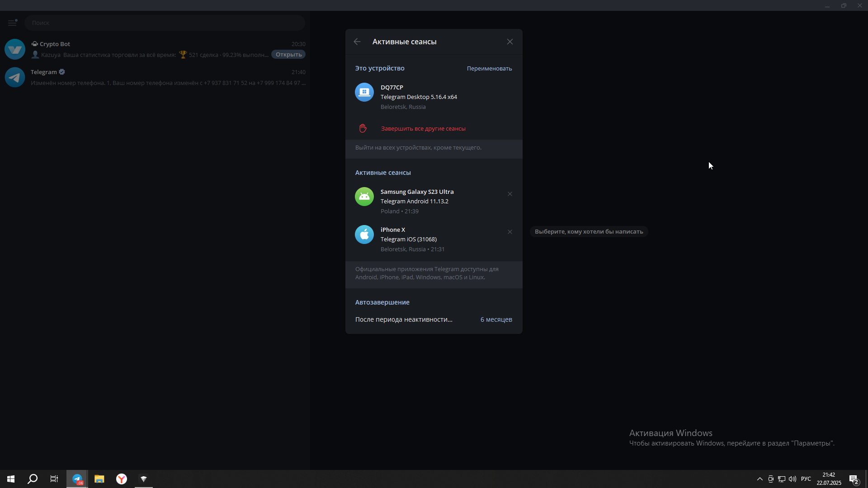Screen dimensions: 868x488
Task: Open Task View on the taskbar
Action: coord(54,479)
